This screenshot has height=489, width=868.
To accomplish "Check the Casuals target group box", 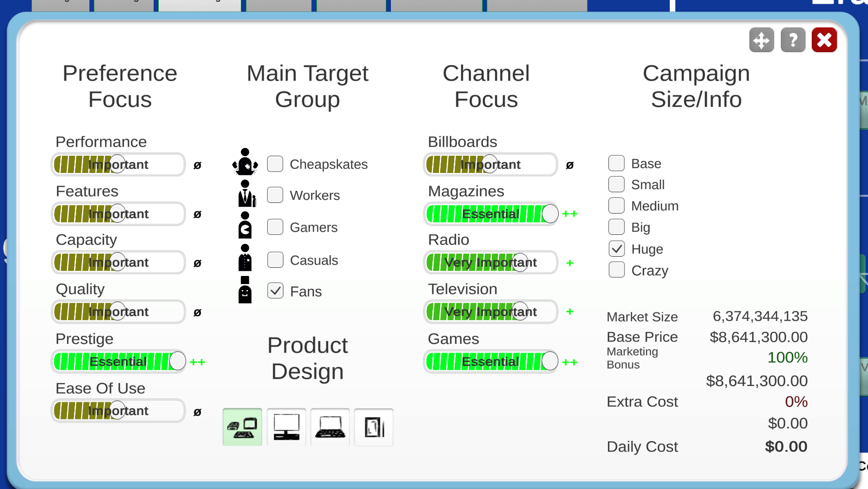I will coord(275,260).
